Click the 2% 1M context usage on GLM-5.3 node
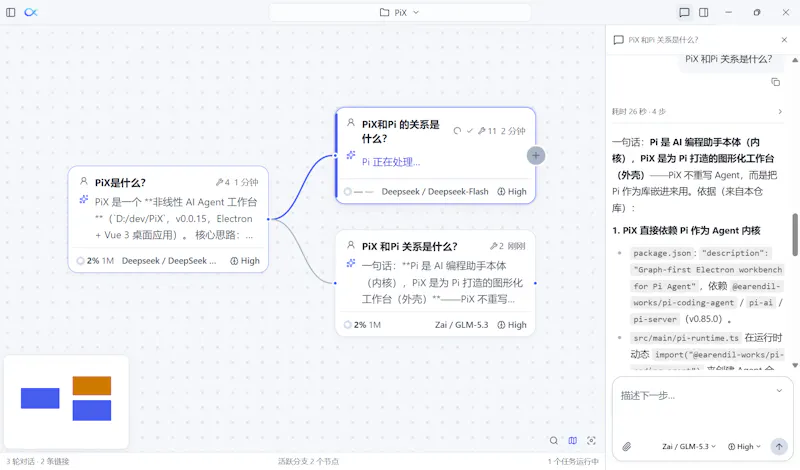 pos(362,325)
